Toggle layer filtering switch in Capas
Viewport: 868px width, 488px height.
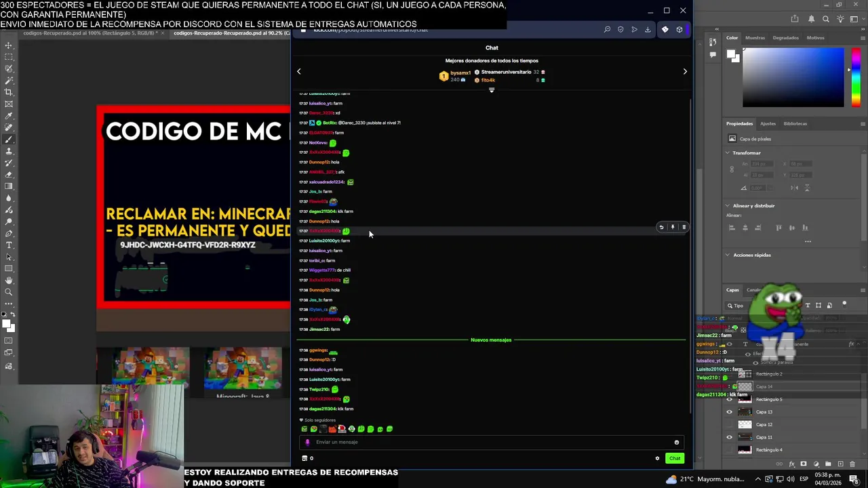pyautogui.click(x=844, y=304)
